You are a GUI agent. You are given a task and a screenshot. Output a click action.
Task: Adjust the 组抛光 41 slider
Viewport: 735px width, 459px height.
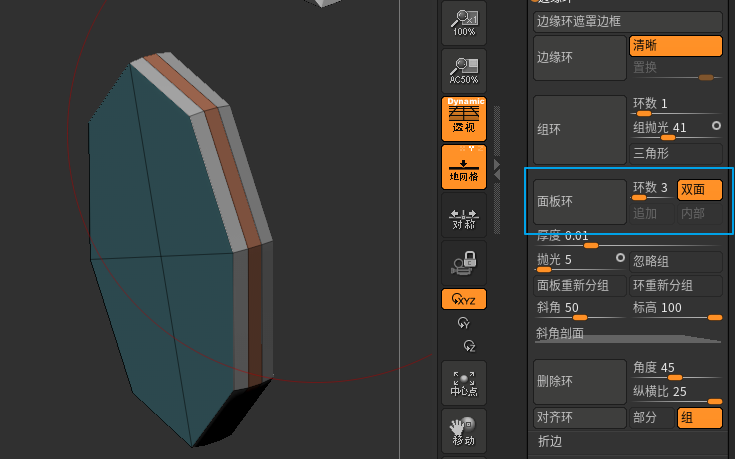pyautogui.click(x=668, y=130)
